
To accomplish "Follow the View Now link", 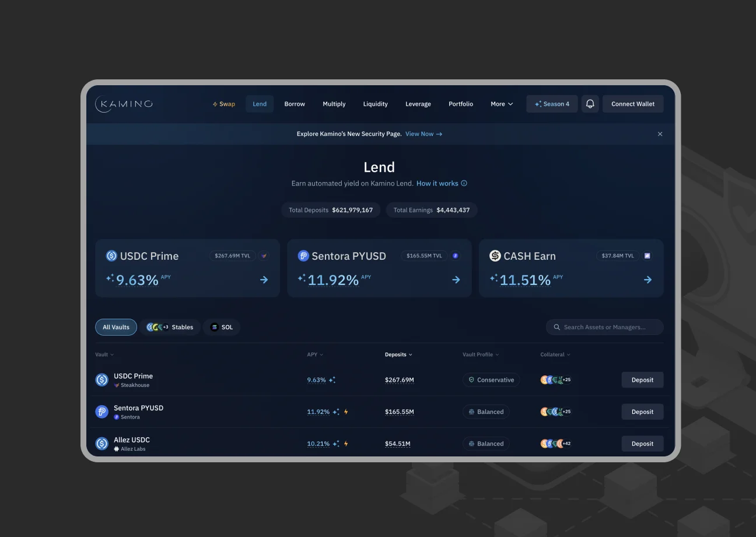I will (x=423, y=134).
